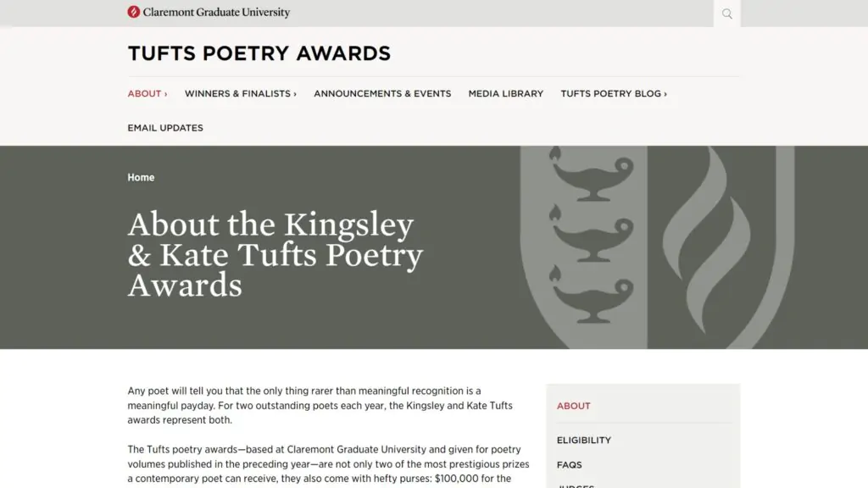Click the Claremont Graduate University name text

pos(216,13)
